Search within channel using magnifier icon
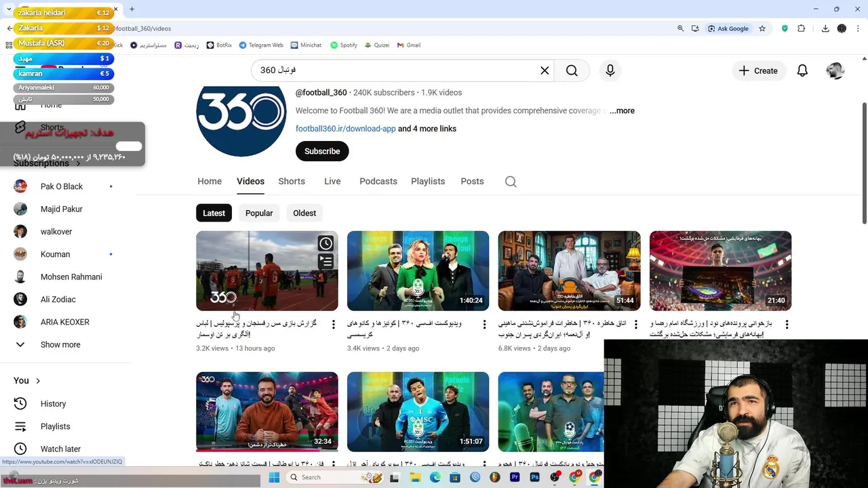 511,182
